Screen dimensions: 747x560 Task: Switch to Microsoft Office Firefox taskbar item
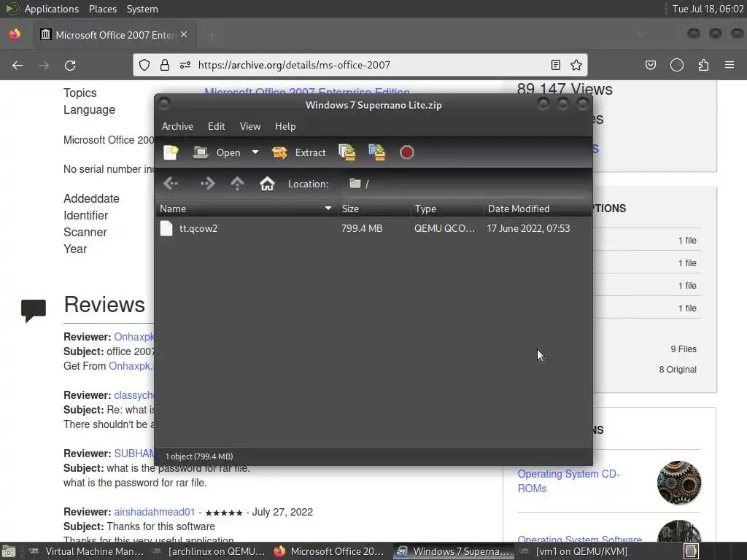(330, 551)
